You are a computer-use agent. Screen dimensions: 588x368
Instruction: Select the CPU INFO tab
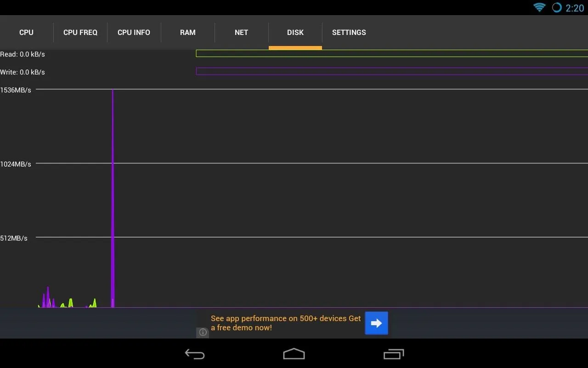(x=134, y=32)
